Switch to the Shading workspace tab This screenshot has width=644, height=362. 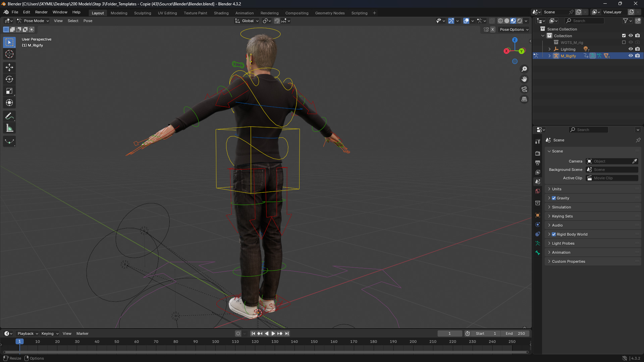pyautogui.click(x=221, y=13)
